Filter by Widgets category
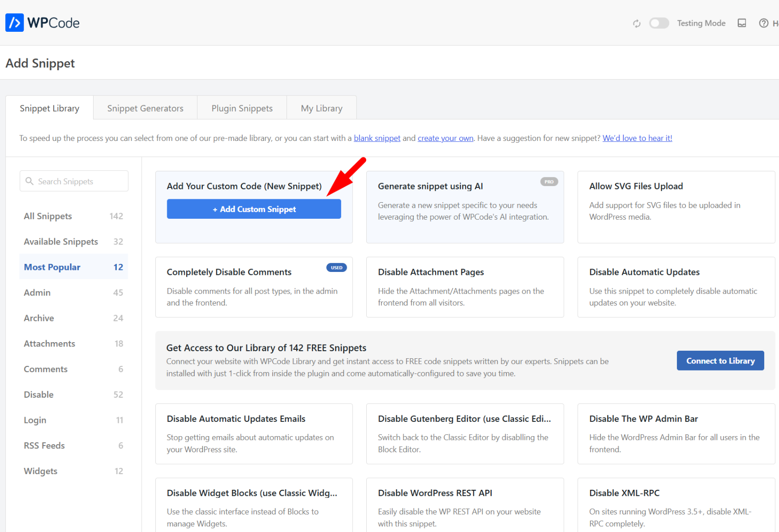 tap(74, 471)
